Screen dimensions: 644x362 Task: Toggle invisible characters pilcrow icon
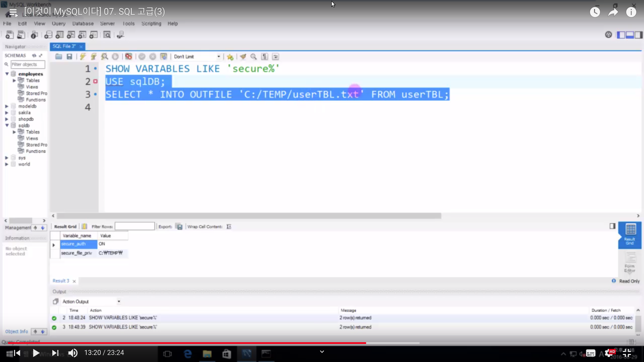tap(265, 57)
